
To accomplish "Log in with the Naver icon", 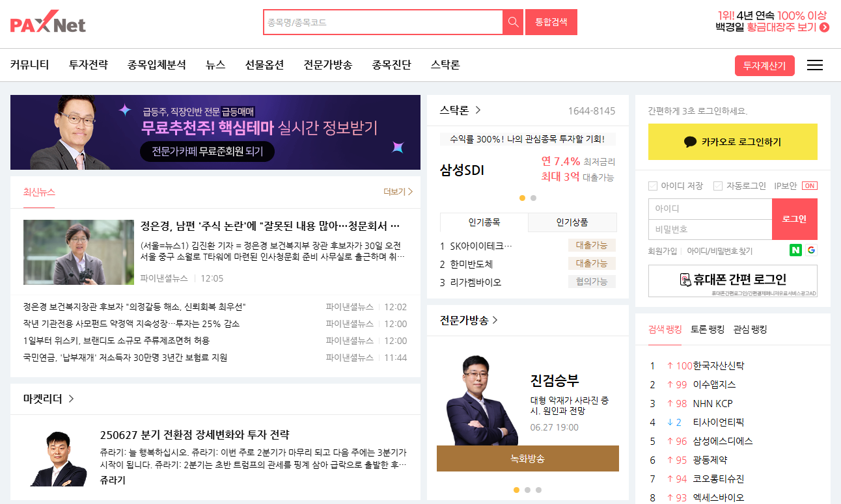I will (795, 250).
